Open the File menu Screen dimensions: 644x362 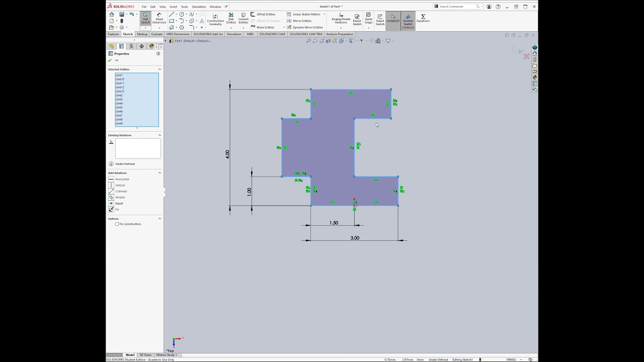click(144, 7)
